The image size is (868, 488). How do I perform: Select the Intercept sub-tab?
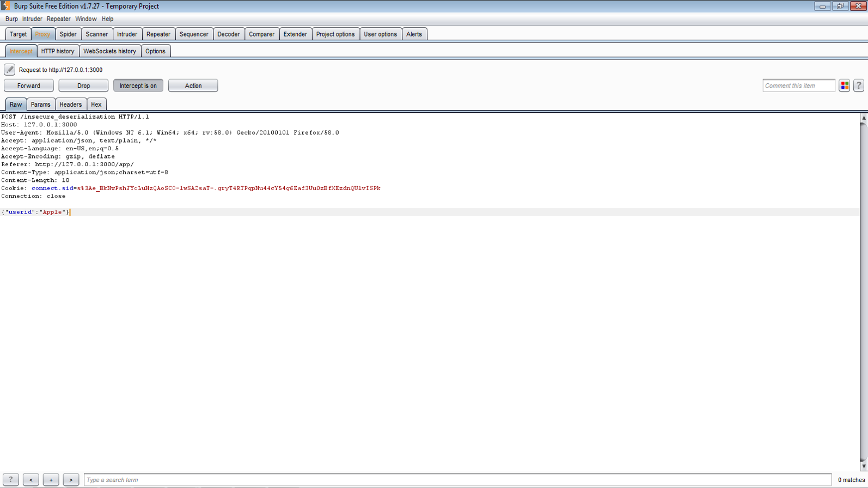[21, 51]
